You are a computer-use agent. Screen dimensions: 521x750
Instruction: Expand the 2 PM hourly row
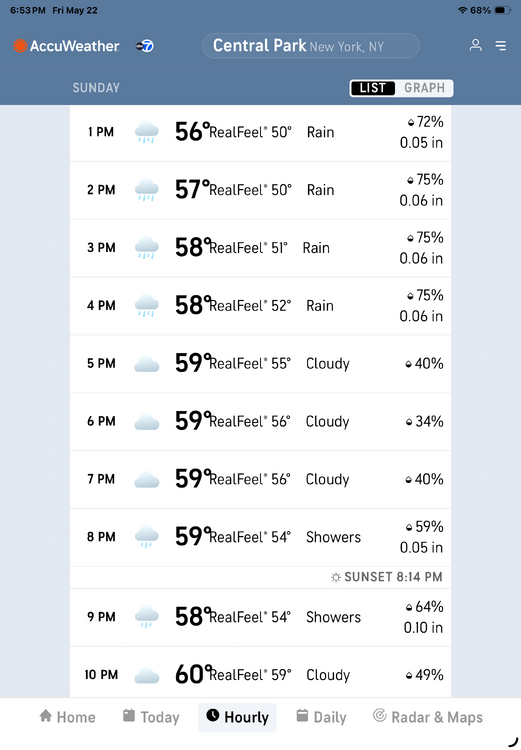coord(260,190)
